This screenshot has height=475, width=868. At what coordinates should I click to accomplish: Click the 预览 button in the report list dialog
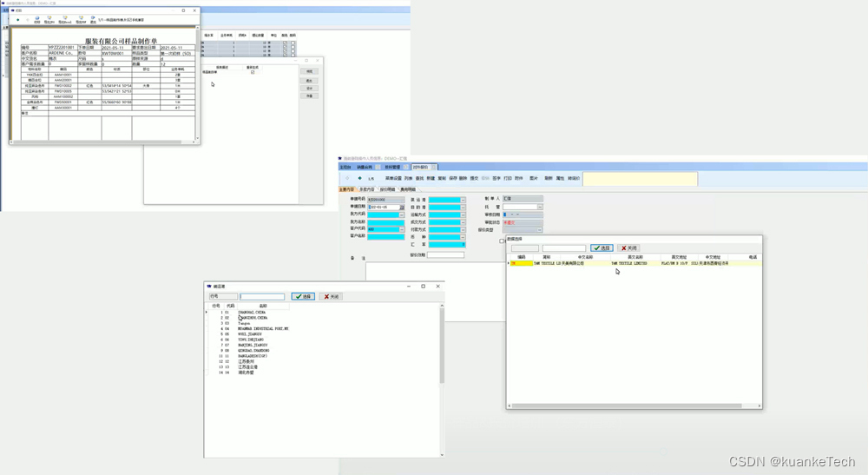click(310, 71)
